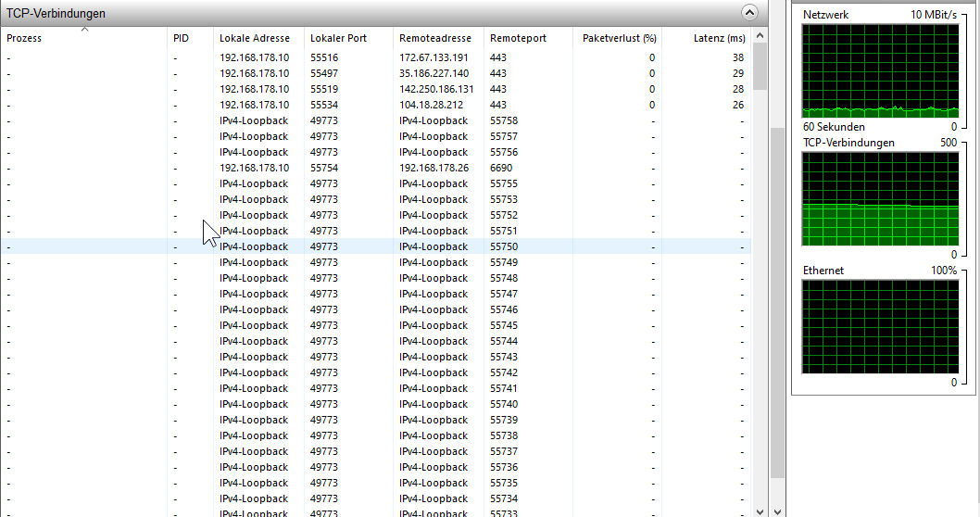Screen dimensions: 980x517
Task: Click local port 55754 cell
Action: click(324, 168)
